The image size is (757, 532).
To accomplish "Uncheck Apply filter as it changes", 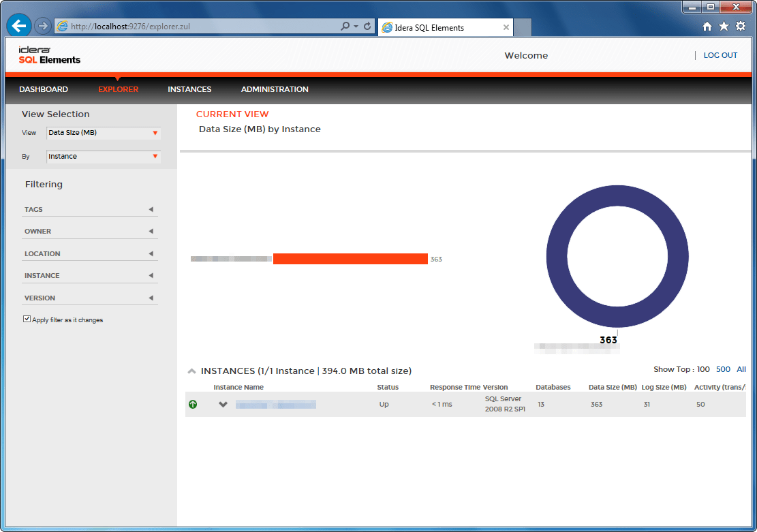I will pos(26,318).
